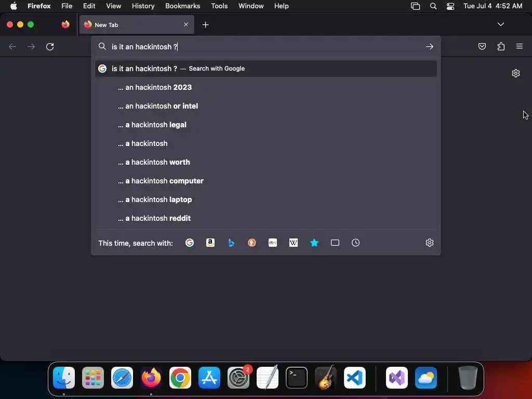
Task: Open the Help menu
Action: click(281, 6)
